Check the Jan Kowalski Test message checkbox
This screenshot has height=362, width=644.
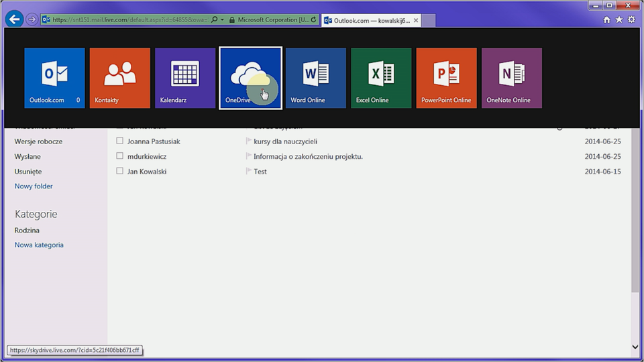(119, 171)
